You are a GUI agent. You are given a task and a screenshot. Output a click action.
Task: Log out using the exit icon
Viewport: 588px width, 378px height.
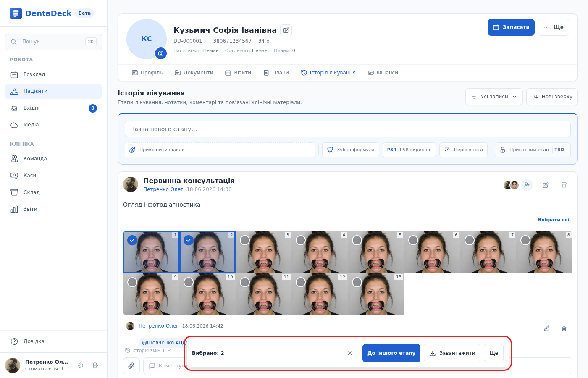(95, 365)
